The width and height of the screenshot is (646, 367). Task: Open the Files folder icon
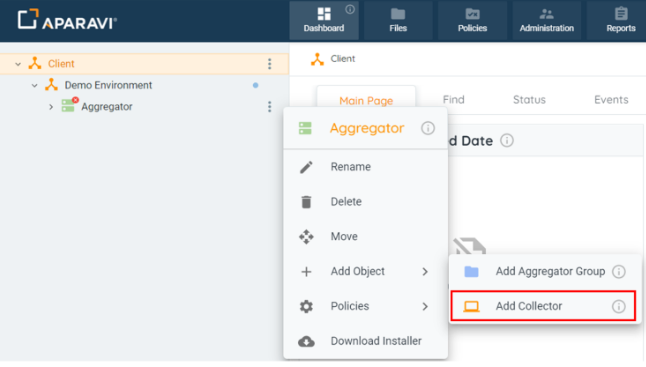click(398, 14)
